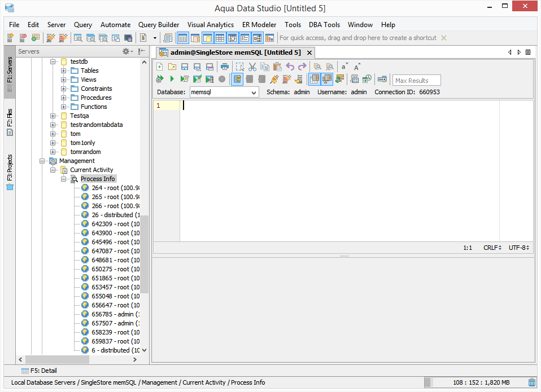Open the F5: Detail panel
The image size is (541, 392).
pyautogui.click(x=39, y=371)
